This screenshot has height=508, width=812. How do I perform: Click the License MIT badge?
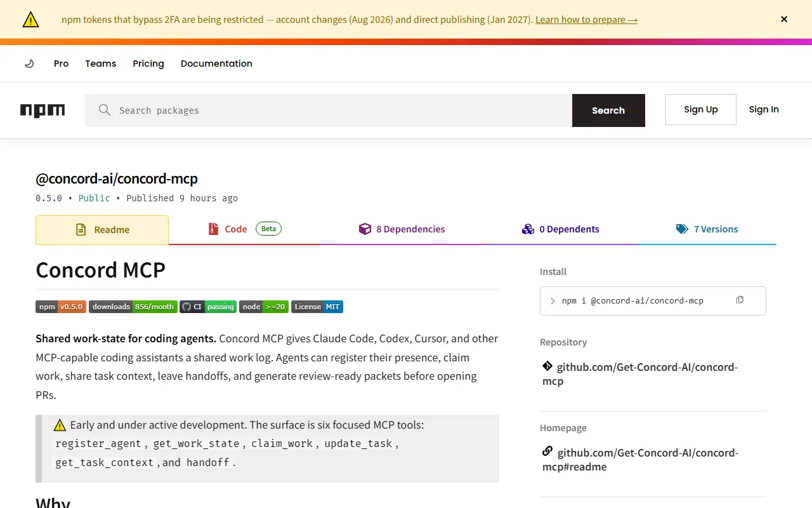point(317,307)
